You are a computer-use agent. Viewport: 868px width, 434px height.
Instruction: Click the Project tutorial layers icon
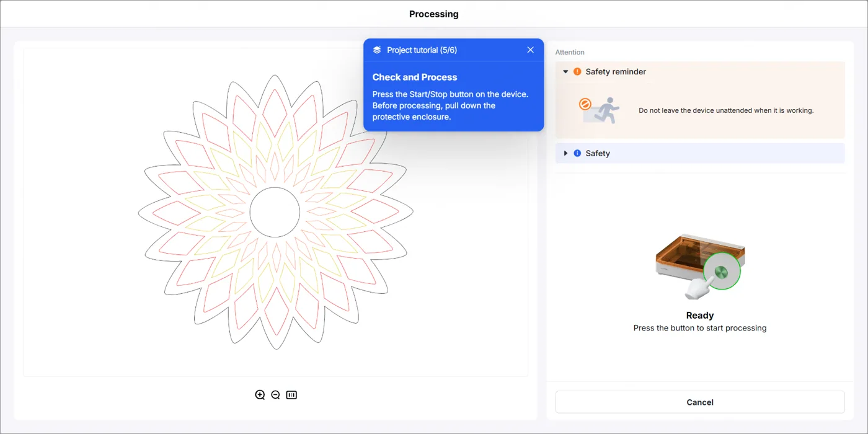pyautogui.click(x=377, y=50)
